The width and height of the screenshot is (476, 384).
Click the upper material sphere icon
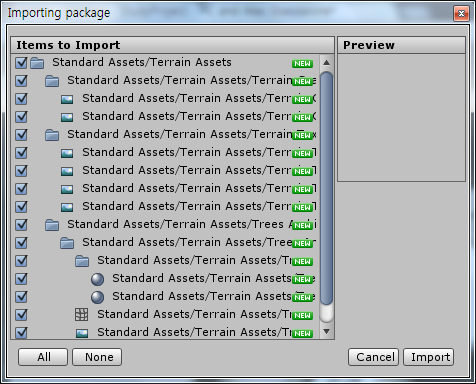pos(97,279)
